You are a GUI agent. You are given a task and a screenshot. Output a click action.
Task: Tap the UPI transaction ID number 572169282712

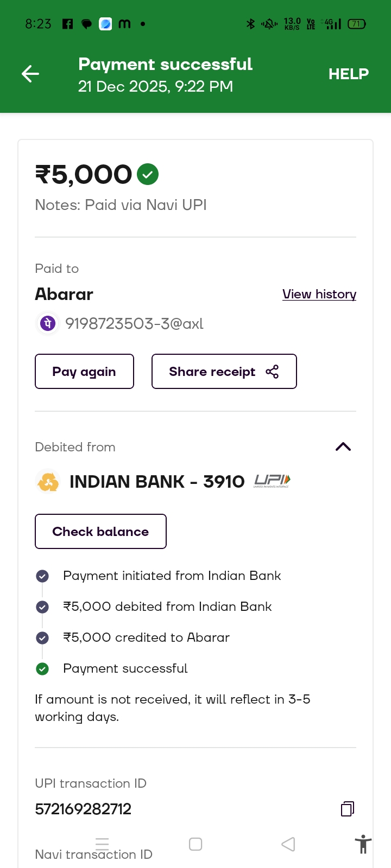83,809
